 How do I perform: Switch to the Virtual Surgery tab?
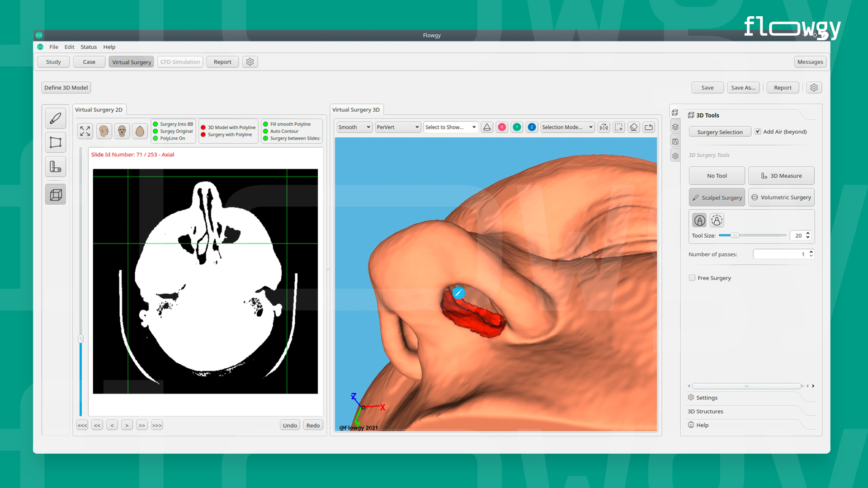click(x=131, y=61)
